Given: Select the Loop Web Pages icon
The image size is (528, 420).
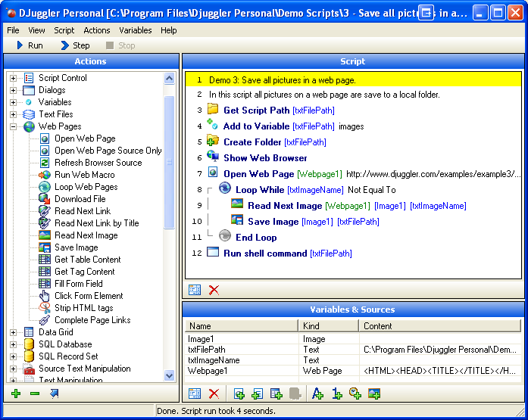Looking at the screenshot, I should point(45,187).
